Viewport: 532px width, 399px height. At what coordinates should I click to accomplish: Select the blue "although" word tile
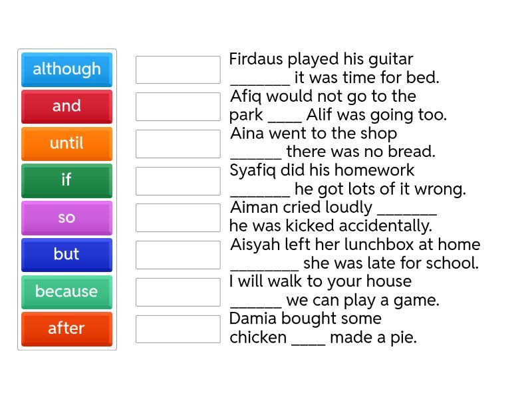[66, 69]
